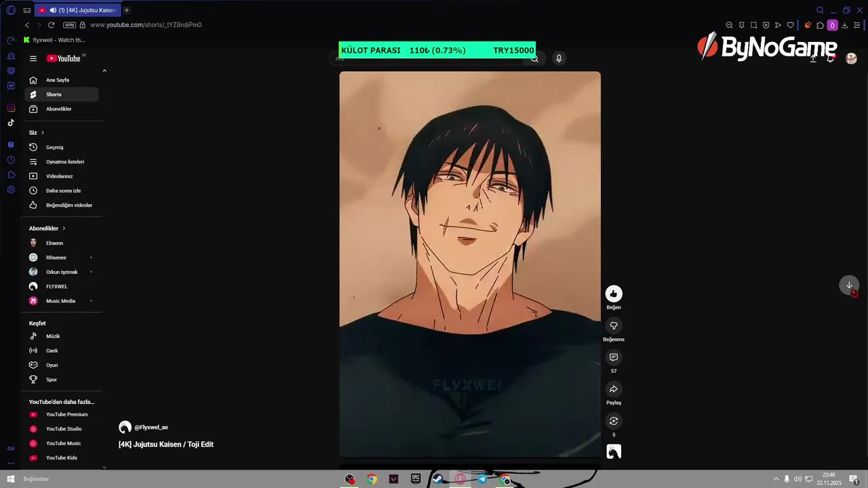Open Elraenn subscription channel

point(62,243)
